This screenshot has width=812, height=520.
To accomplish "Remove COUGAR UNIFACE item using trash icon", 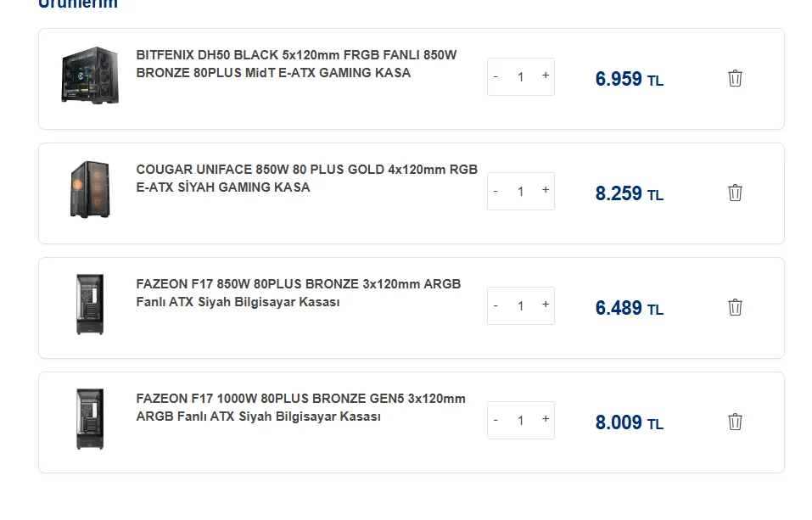I will 735,193.
